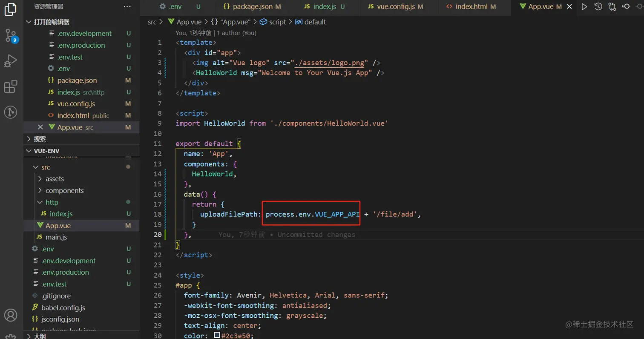Click the Run play icon in editor toolbar
The height and width of the screenshot is (339, 644).
tap(584, 6)
